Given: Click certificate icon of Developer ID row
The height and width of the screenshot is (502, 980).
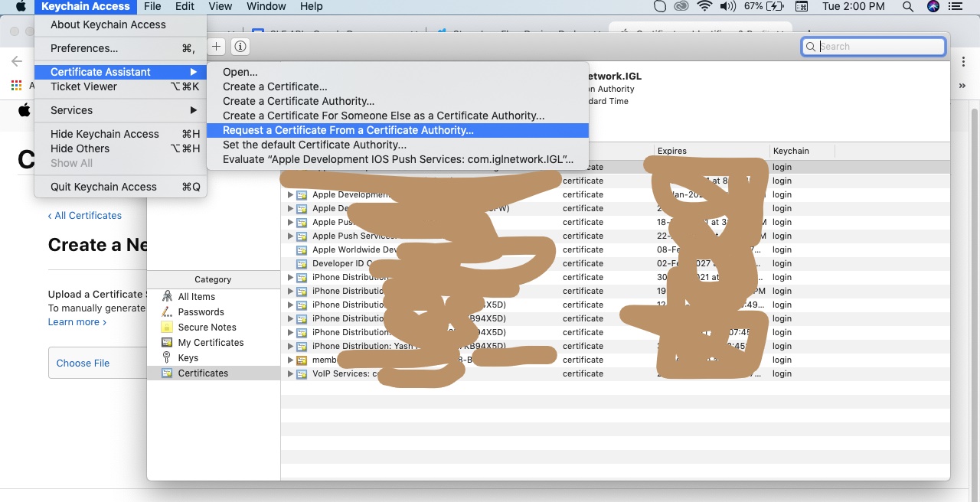Looking at the screenshot, I should pyautogui.click(x=302, y=264).
